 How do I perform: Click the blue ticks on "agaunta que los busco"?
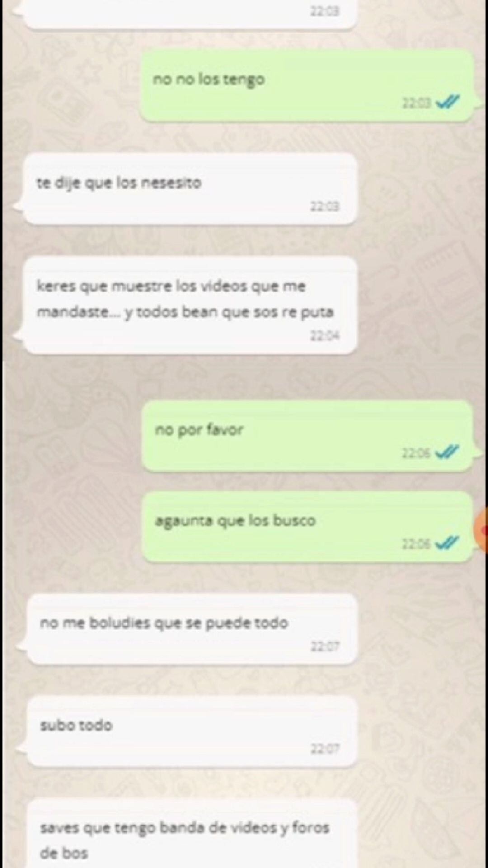click(447, 542)
